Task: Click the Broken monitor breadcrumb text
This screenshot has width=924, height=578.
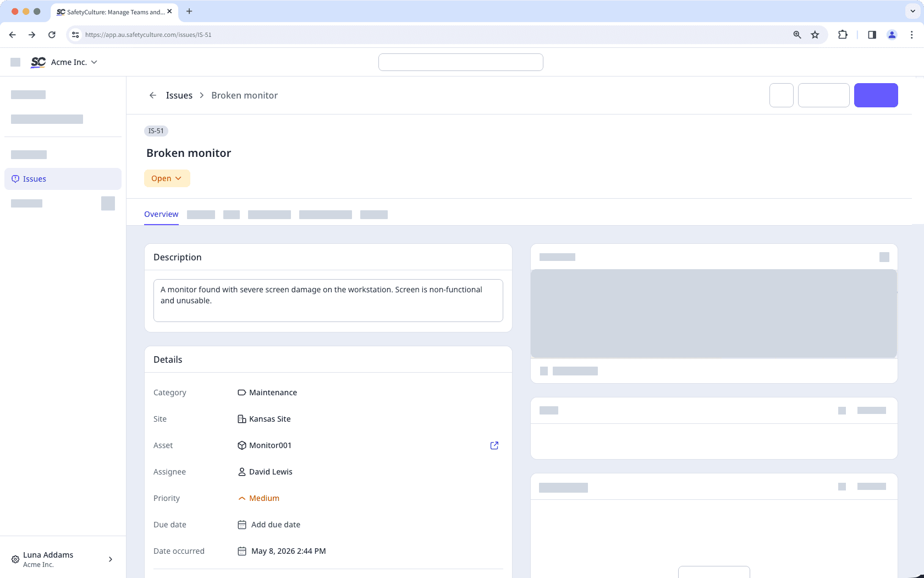Action: click(245, 95)
